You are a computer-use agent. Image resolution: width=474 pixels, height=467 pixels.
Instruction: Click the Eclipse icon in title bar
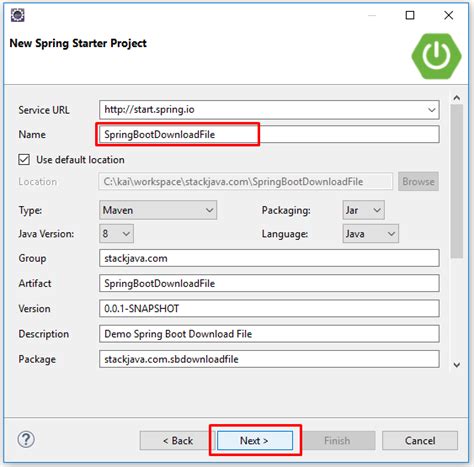18,15
